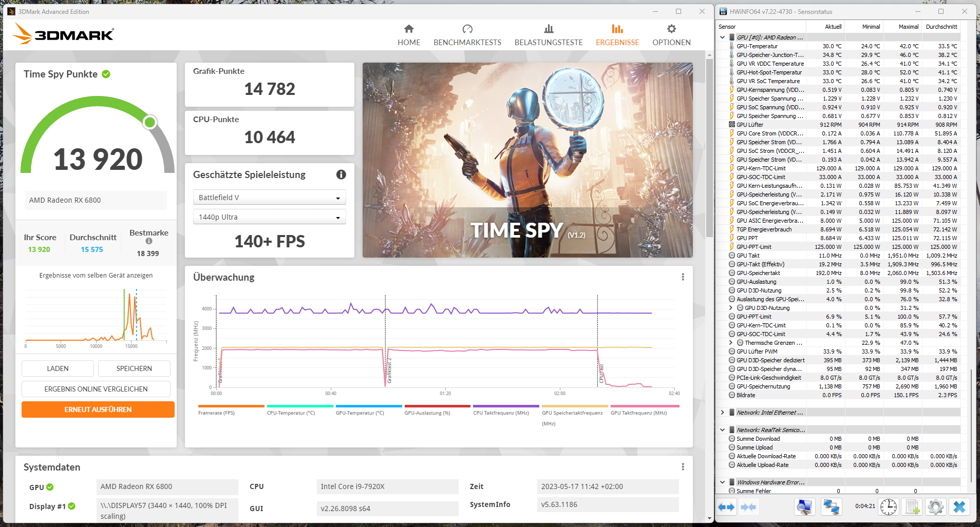The height and width of the screenshot is (527, 980).
Task: Click the purple CPU Taktfrequenz legend swatch
Action: [506, 406]
